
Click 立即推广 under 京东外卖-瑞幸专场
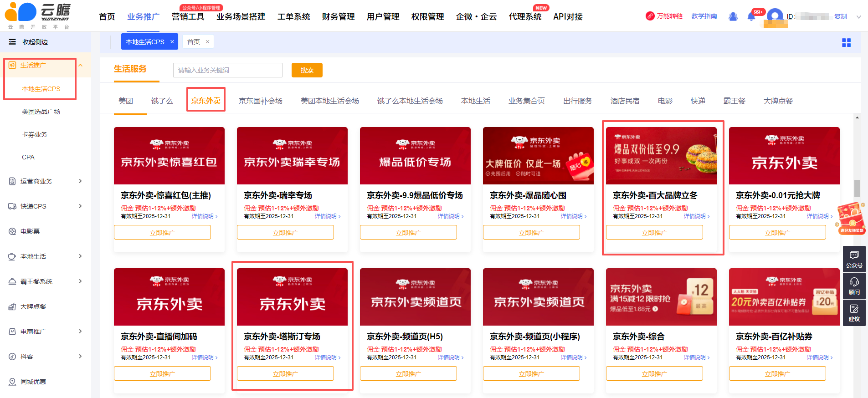tap(285, 233)
